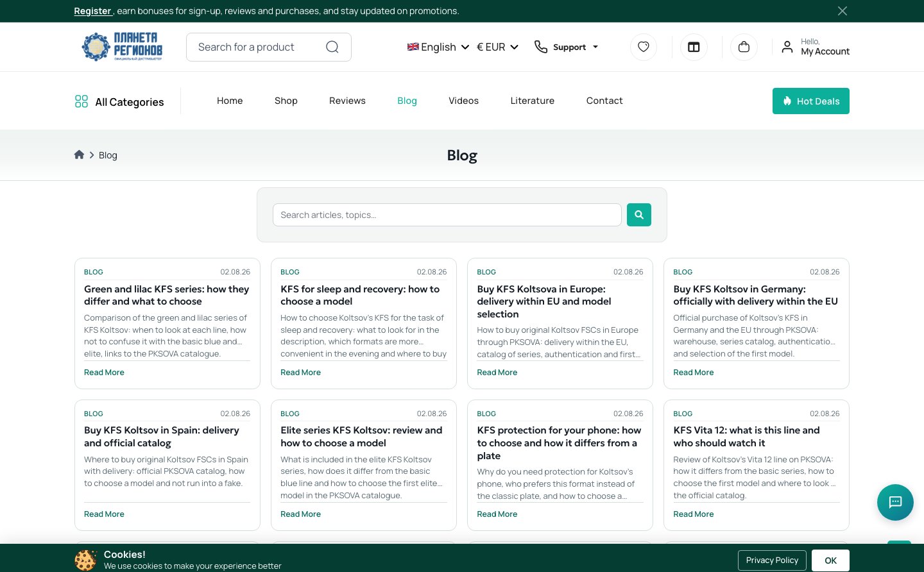Read More on Green and lilac KFS series

pyautogui.click(x=104, y=373)
